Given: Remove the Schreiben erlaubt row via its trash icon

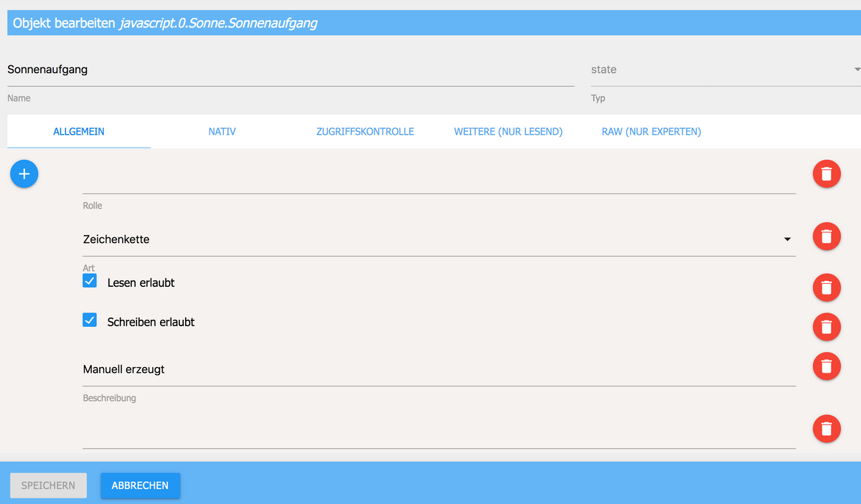Looking at the screenshot, I should point(827,327).
